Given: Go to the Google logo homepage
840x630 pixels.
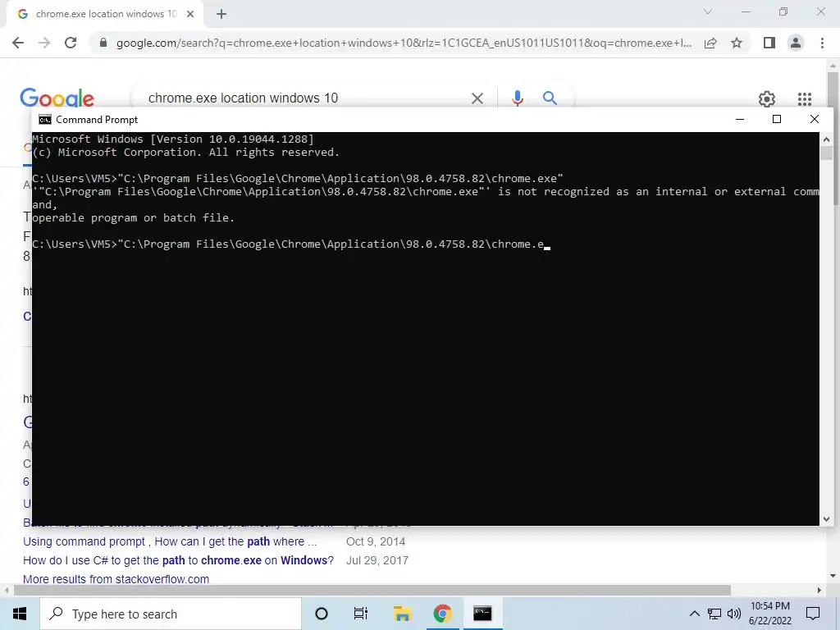Looking at the screenshot, I should point(57,98).
